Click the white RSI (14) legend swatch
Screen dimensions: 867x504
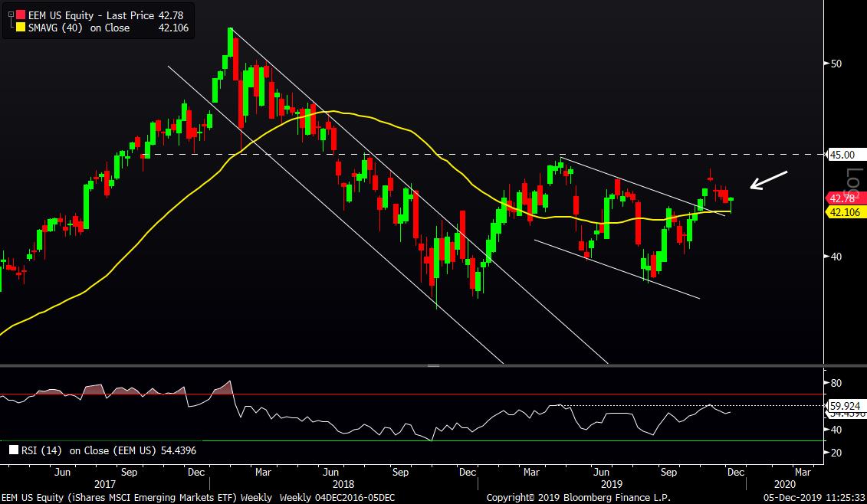13,450
